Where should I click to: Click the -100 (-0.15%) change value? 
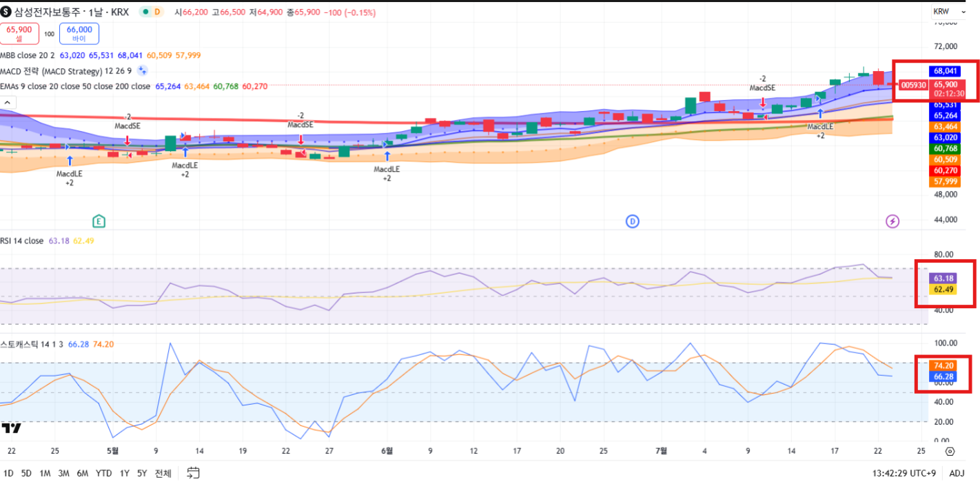pos(349,12)
